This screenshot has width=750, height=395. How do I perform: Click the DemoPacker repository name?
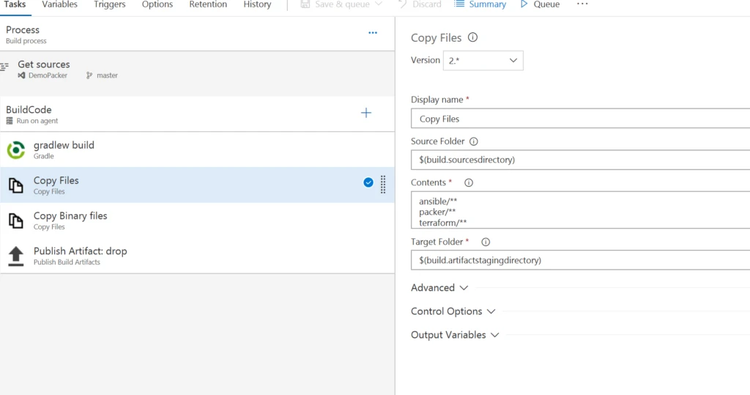pos(47,76)
